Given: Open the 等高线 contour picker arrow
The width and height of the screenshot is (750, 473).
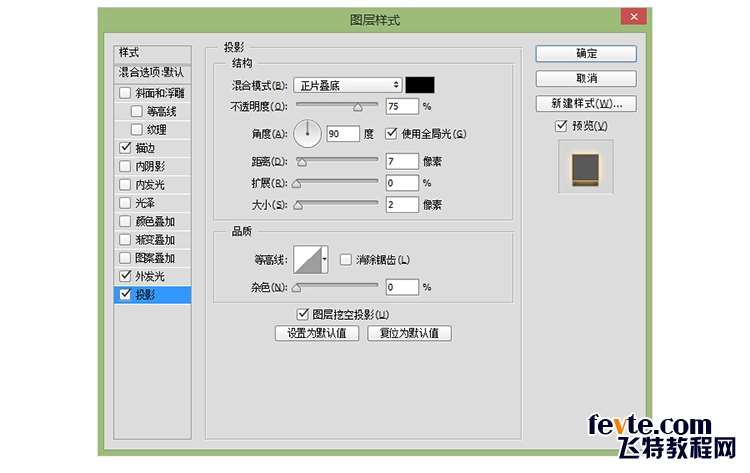Looking at the screenshot, I should pyautogui.click(x=325, y=259).
